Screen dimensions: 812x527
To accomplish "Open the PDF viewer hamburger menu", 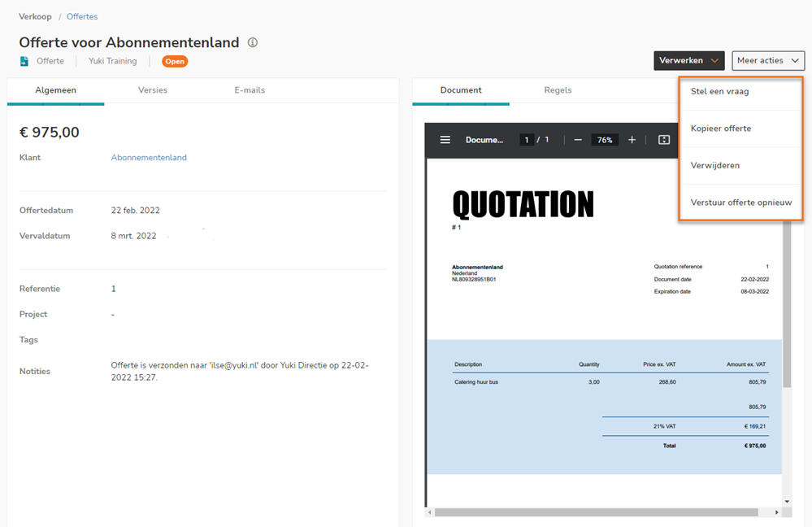I will pyautogui.click(x=445, y=140).
